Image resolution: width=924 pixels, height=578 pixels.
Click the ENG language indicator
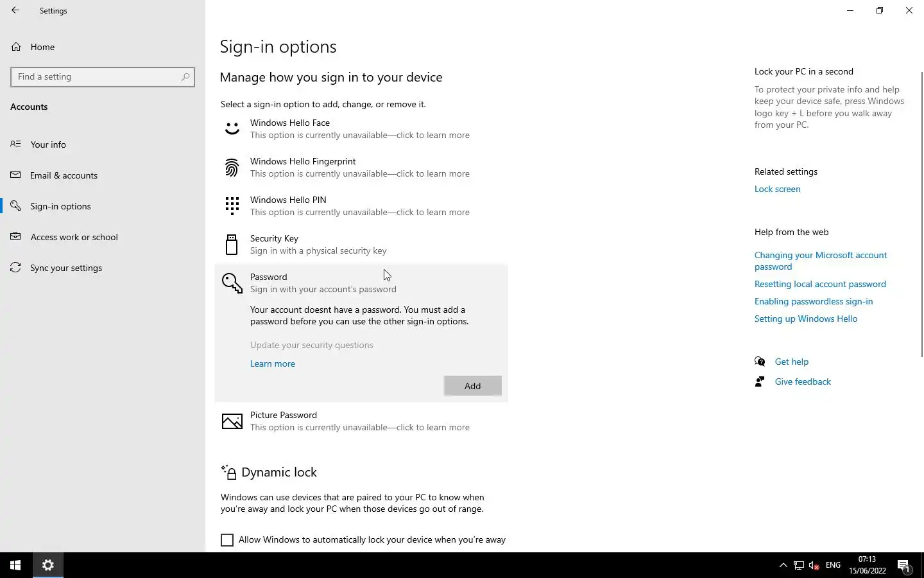point(833,565)
